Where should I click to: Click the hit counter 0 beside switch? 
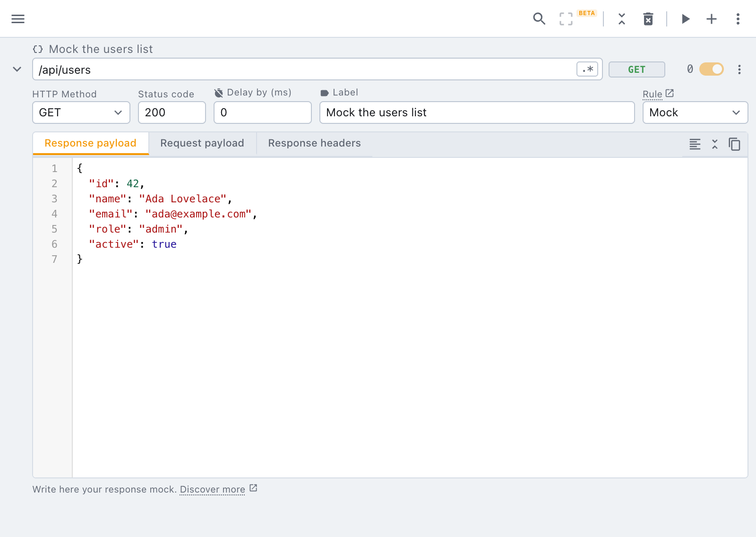690,69
